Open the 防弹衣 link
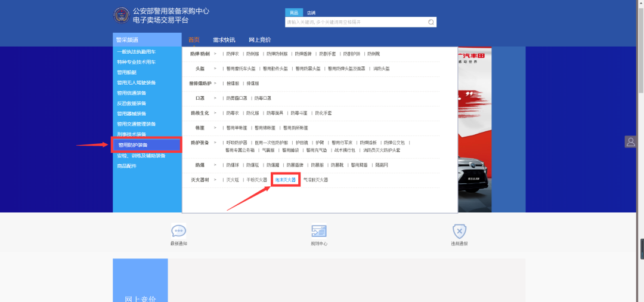Image resolution: width=644 pixels, height=302 pixels. point(233,54)
